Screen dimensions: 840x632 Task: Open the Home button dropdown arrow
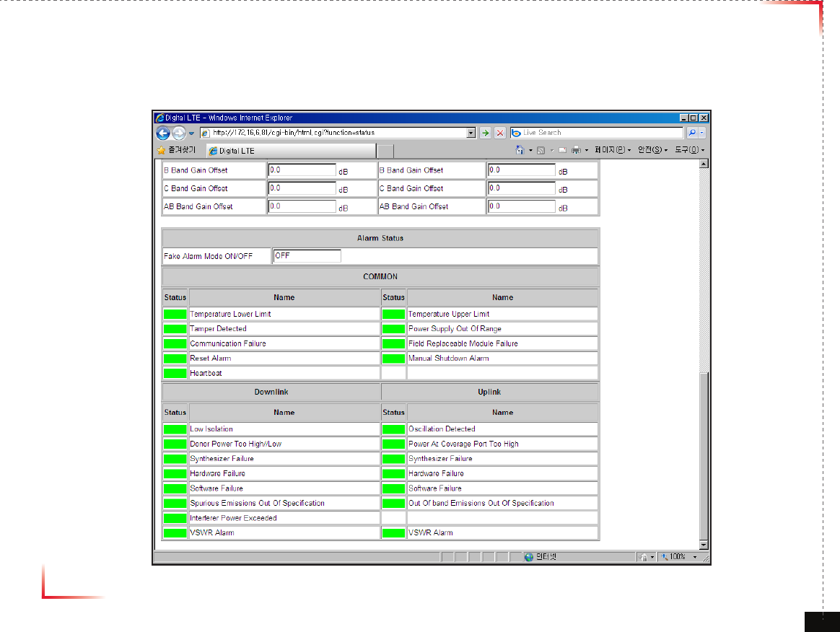530,151
